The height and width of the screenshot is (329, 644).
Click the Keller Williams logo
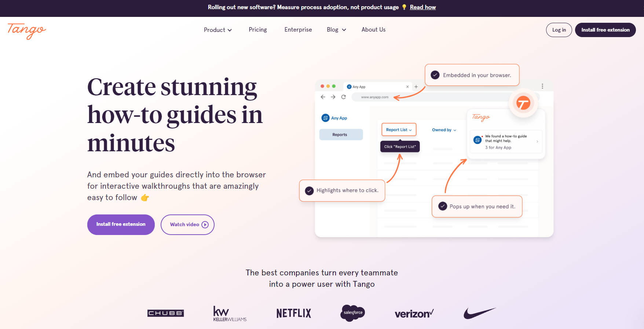(230, 314)
